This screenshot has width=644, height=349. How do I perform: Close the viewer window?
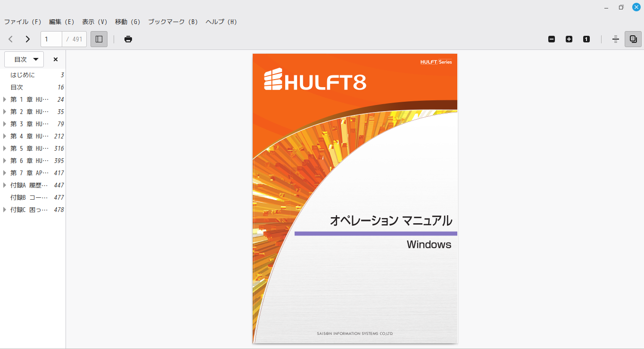636,7
